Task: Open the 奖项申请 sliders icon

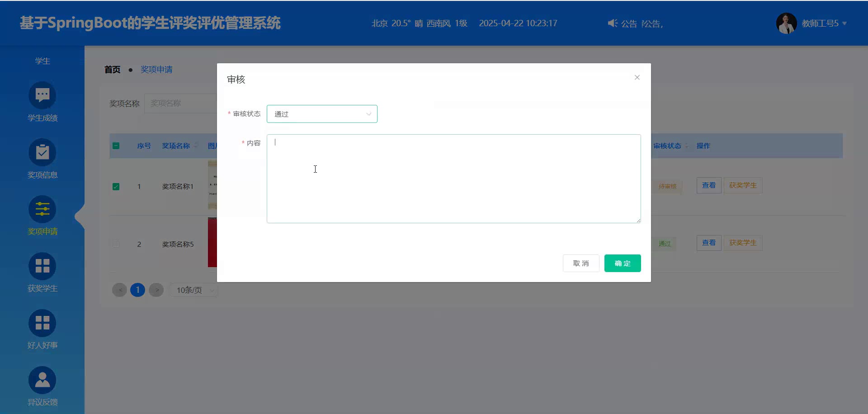Action: coord(42,209)
